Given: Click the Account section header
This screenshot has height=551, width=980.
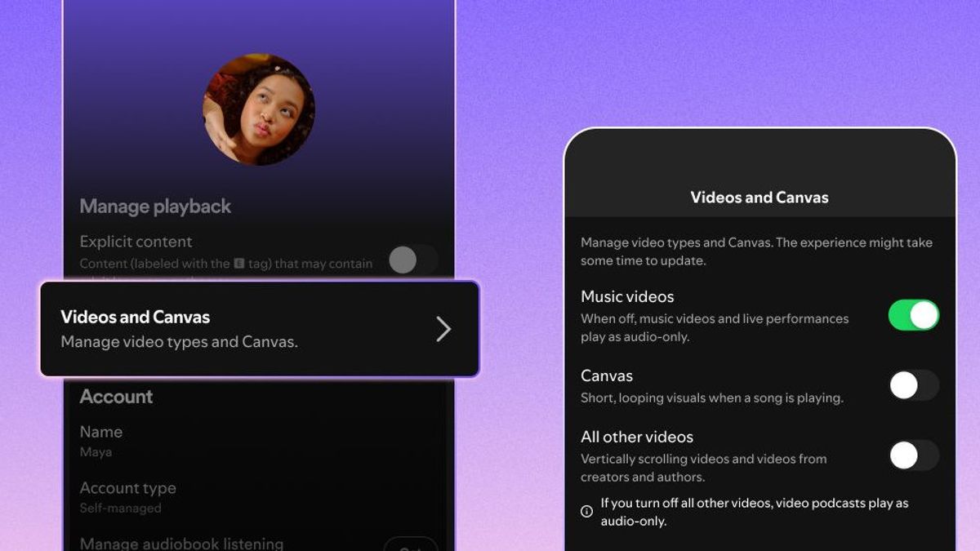Looking at the screenshot, I should click(117, 397).
